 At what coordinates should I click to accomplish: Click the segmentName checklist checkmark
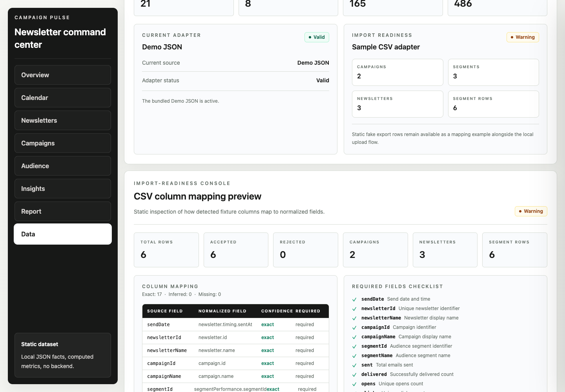pyautogui.click(x=354, y=356)
